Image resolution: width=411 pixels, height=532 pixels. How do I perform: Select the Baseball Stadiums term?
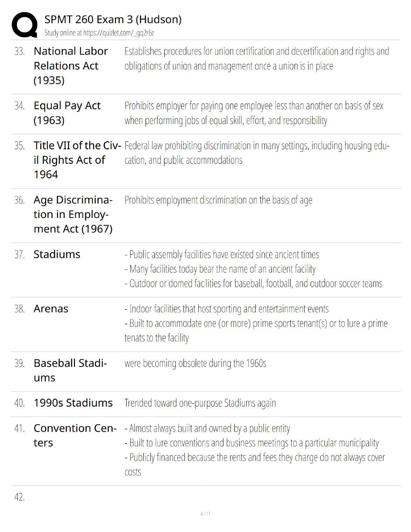(70, 370)
